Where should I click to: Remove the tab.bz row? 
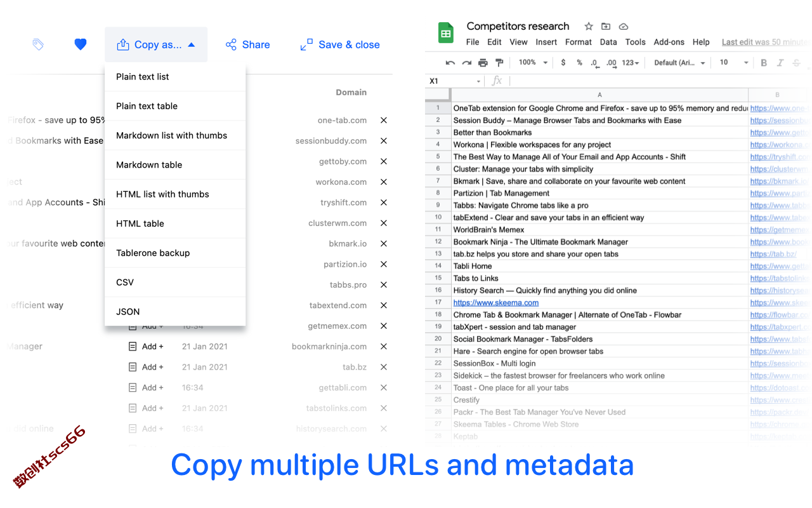pyautogui.click(x=384, y=367)
